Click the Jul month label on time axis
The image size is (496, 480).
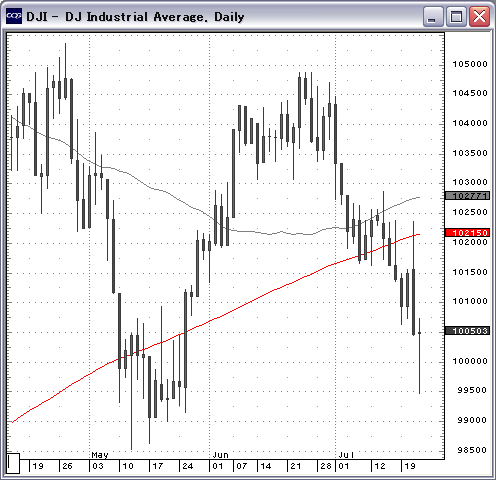point(346,455)
